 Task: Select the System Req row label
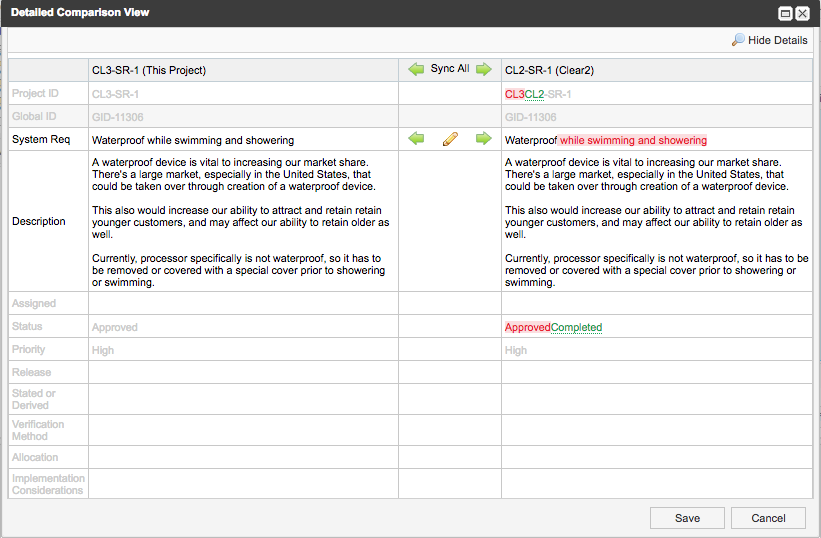click(x=41, y=140)
